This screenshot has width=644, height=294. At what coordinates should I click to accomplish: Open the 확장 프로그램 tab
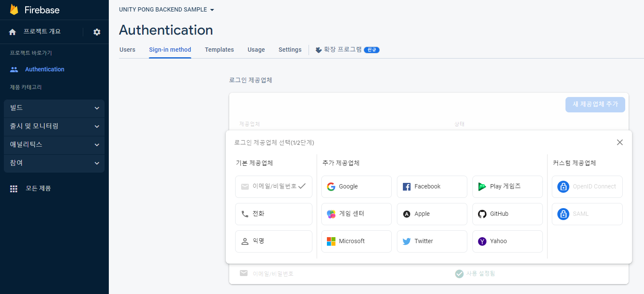(347, 50)
